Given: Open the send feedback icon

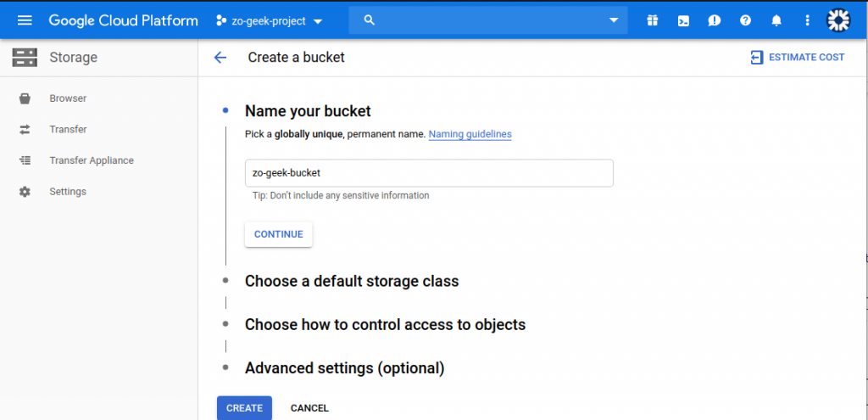Looking at the screenshot, I should [714, 20].
